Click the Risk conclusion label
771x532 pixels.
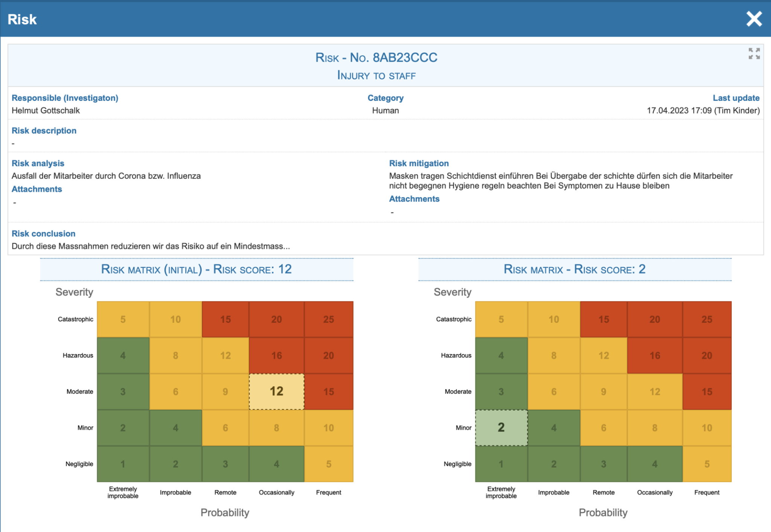pyautogui.click(x=44, y=233)
